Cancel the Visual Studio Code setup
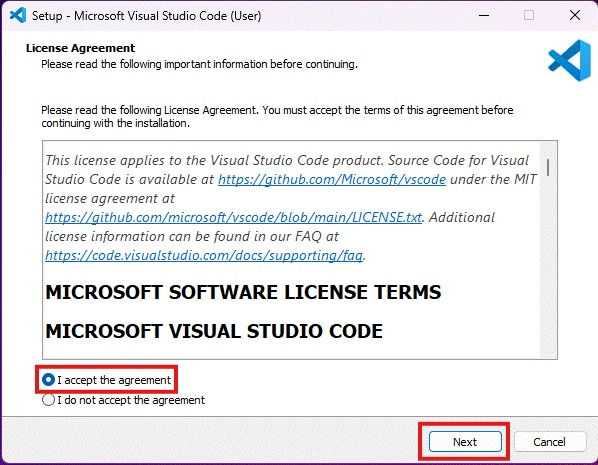The width and height of the screenshot is (598, 465). [x=550, y=442]
